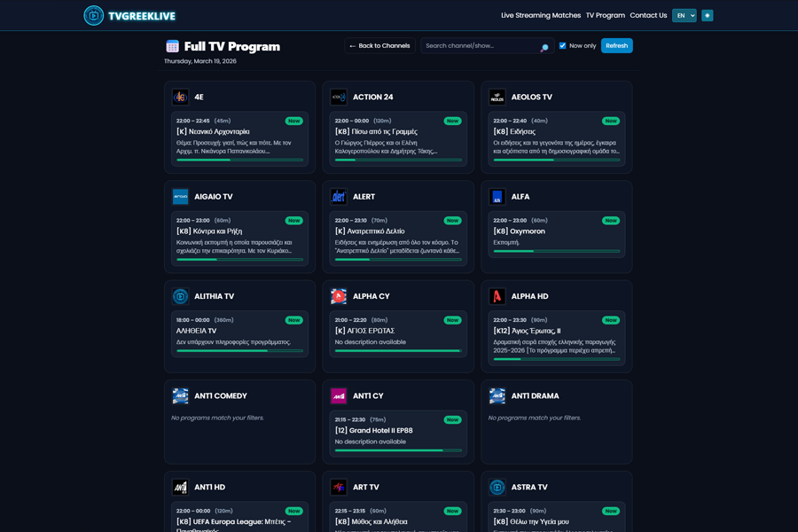Image resolution: width=798 pixels, height=532 pixels.
Task: Open the ALFA channel logo
Action: 497,197
